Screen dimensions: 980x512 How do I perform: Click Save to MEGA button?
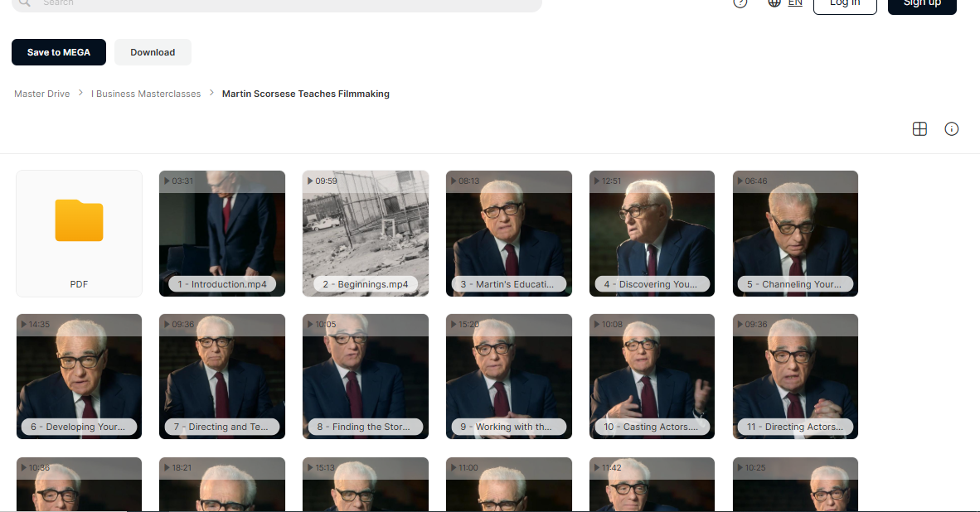[59, 52]
